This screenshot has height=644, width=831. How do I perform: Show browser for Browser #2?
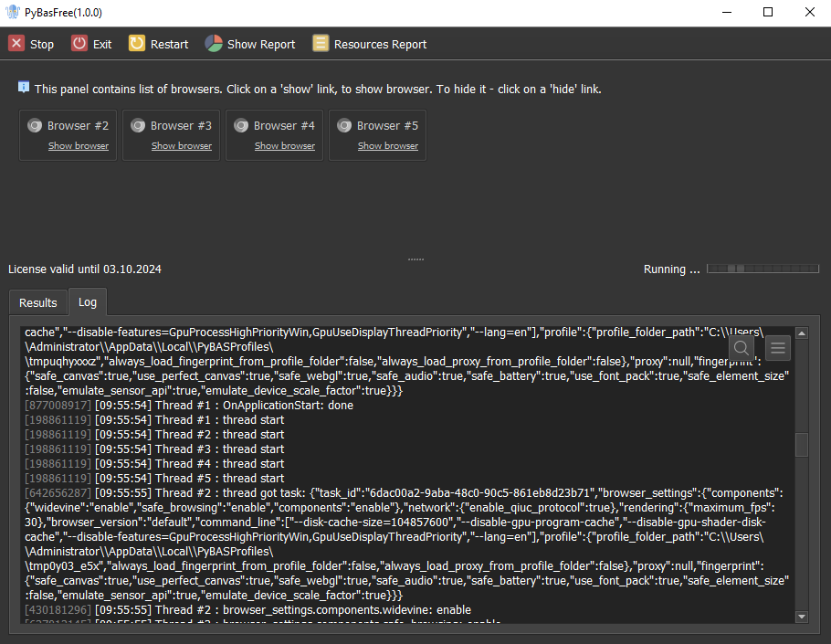pyautogui.click(x=79, y=146)
